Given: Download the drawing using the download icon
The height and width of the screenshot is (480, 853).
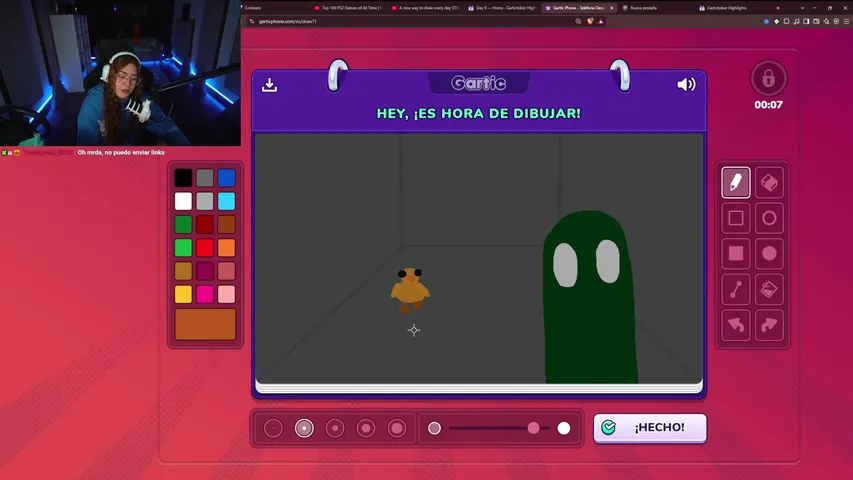Looking at the screenshot, I should point(269,85).
